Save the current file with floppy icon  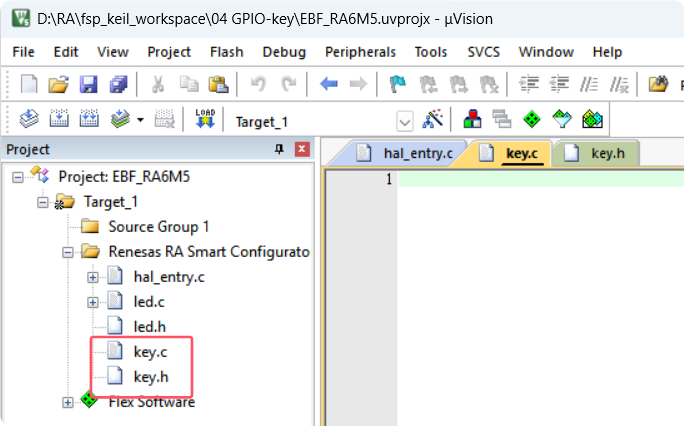(x=89, y=84)
